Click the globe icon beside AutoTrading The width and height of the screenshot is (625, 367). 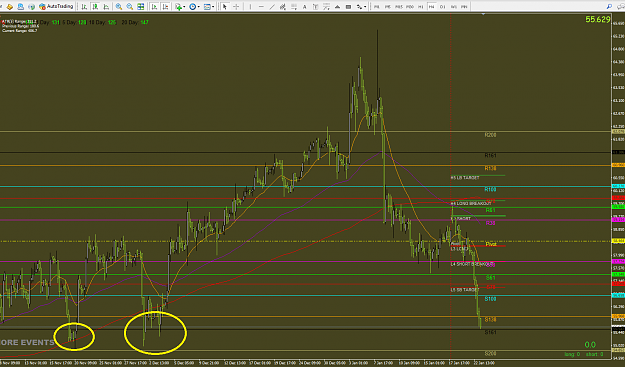[x=31, y=7]
